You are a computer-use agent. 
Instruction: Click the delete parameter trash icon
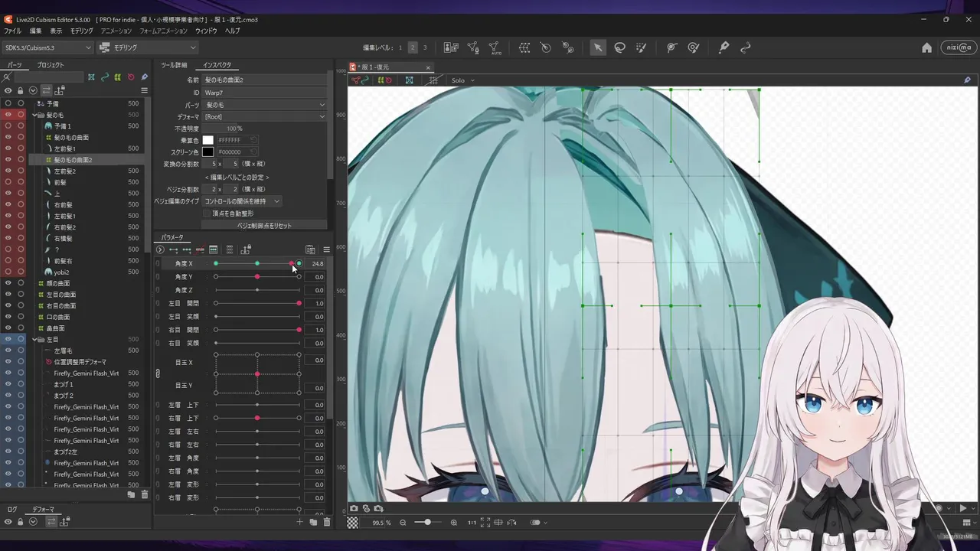click(327, 522)
